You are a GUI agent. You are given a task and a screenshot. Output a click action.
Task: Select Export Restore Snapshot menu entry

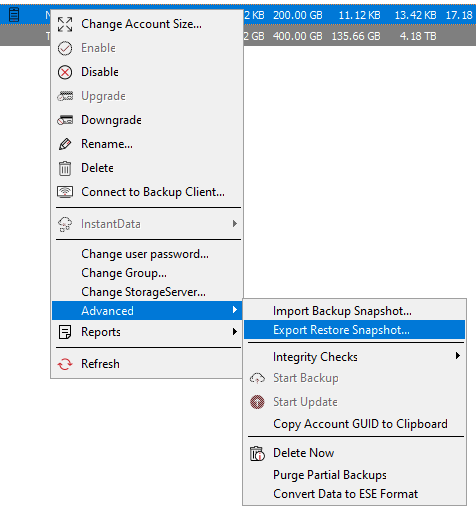354,330
